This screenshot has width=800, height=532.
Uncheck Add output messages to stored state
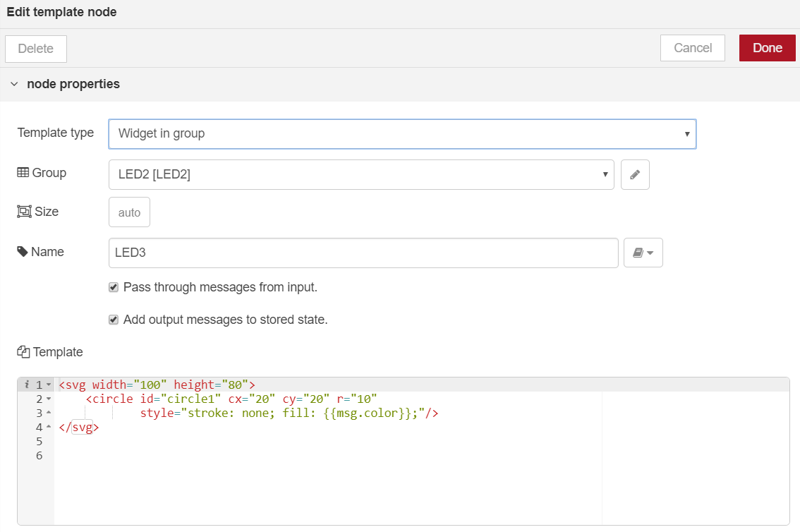tap(114, 320)
